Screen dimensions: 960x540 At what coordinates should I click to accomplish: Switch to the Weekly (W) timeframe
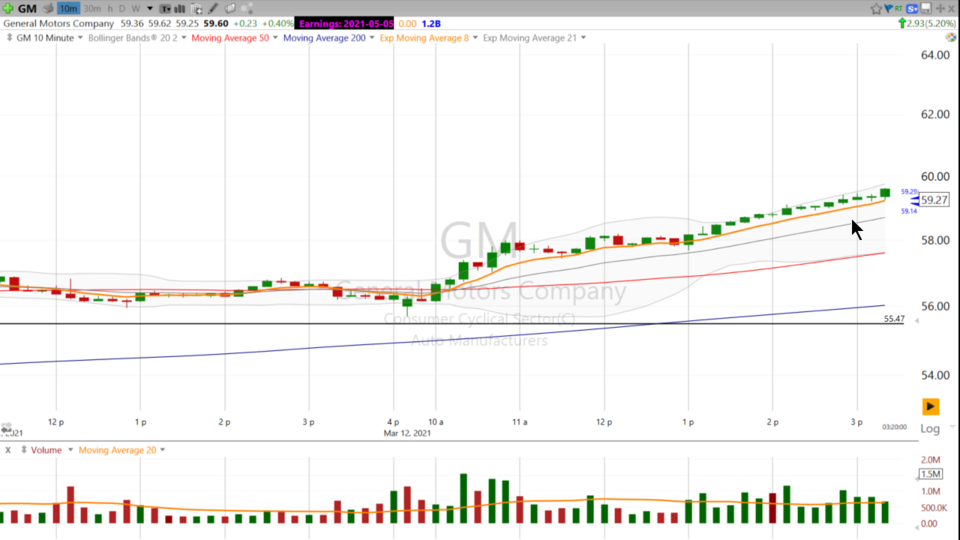[x=136, y=9]
